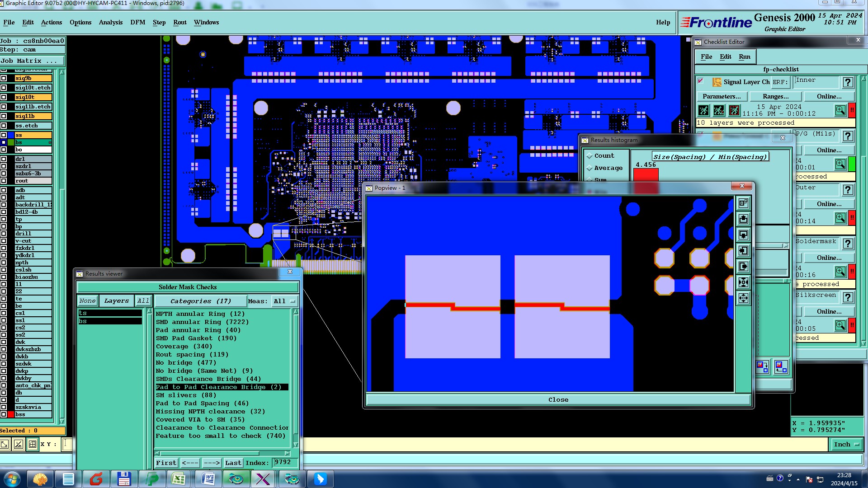868x488 pixels.
Task: Select the Count radio option in histogram
Action: (x=590, y=156)
